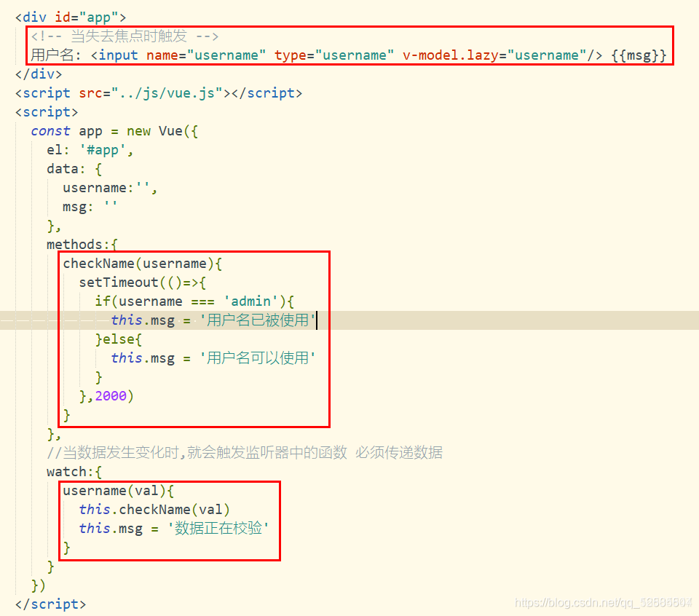This screenshot has height=616, width=699.
Task: Click the msg: '' data property
Action: [x=90, y=207]
